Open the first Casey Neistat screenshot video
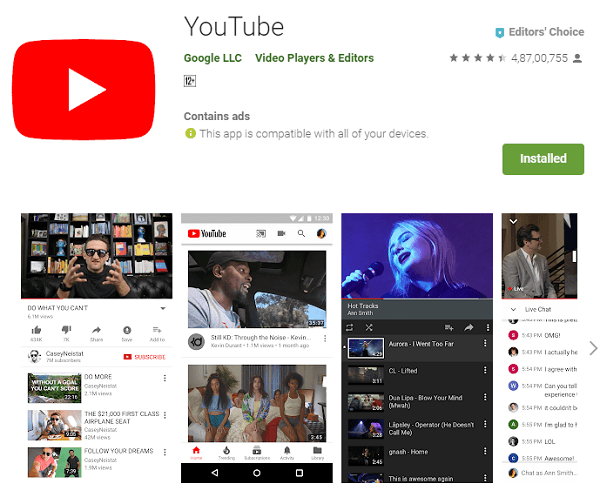The width and height of the screenshot is (600, 497). coord(96,256)
